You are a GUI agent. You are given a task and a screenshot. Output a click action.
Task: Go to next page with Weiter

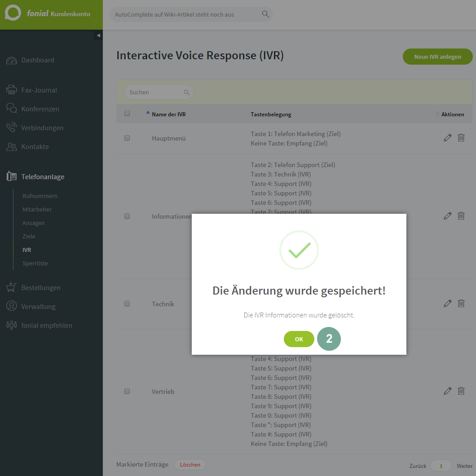pos(464,466)
